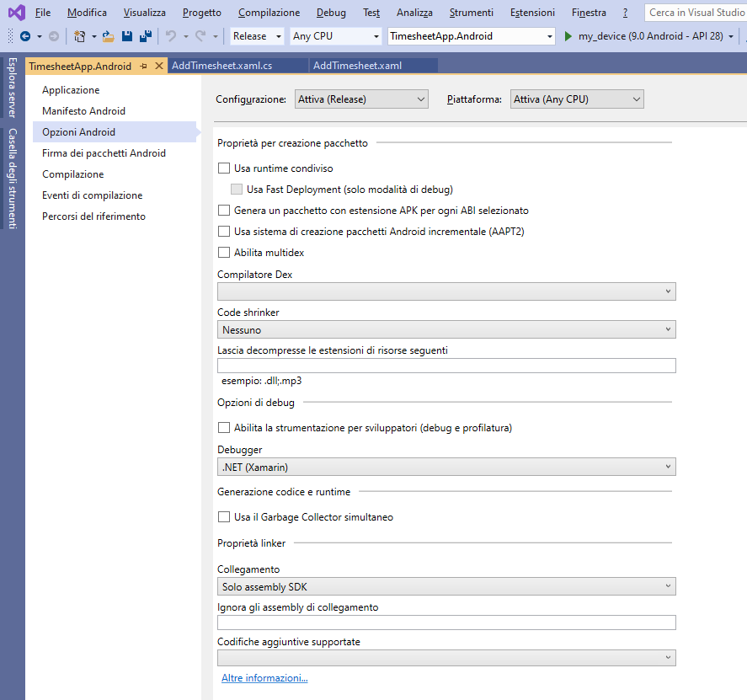Click the new project toolbar icon
This screenshot has height=700, width=747.
pos(79,36)
